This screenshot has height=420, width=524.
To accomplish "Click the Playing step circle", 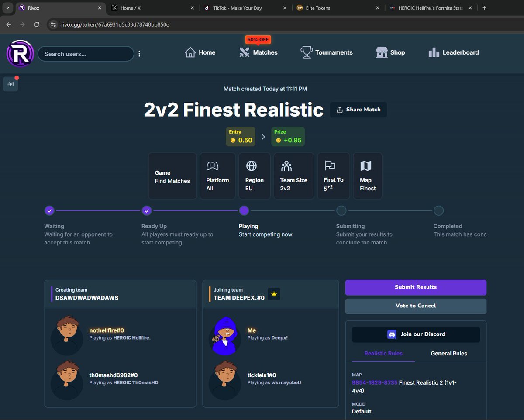I will (244, 211).
